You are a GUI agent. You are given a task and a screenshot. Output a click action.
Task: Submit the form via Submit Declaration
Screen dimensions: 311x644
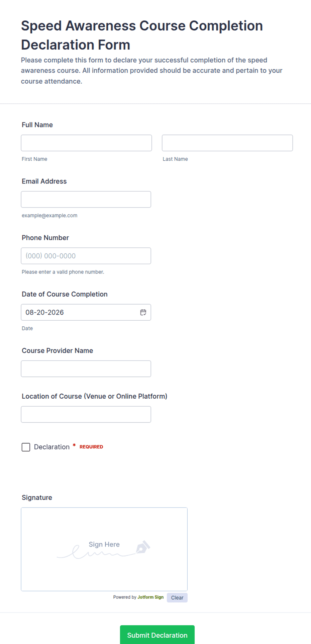point(157,635)
